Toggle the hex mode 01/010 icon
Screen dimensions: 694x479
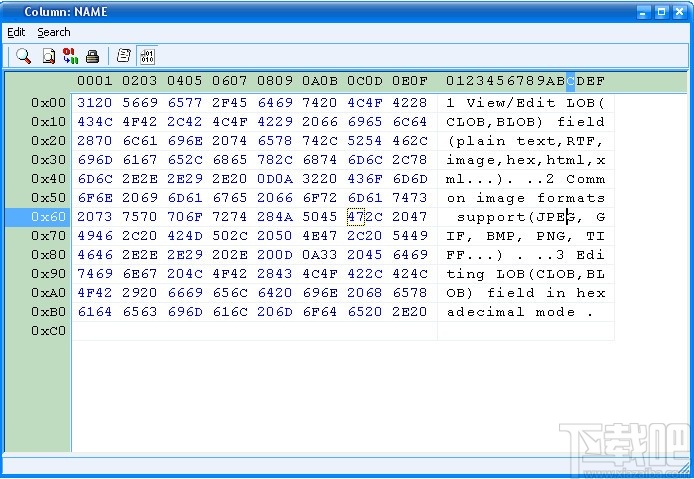147,56
